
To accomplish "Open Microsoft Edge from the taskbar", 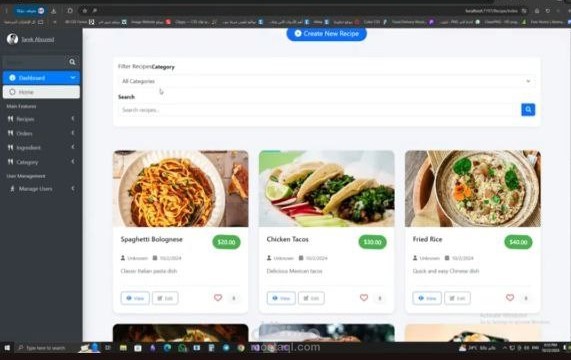I will click(x=167, y=348).
